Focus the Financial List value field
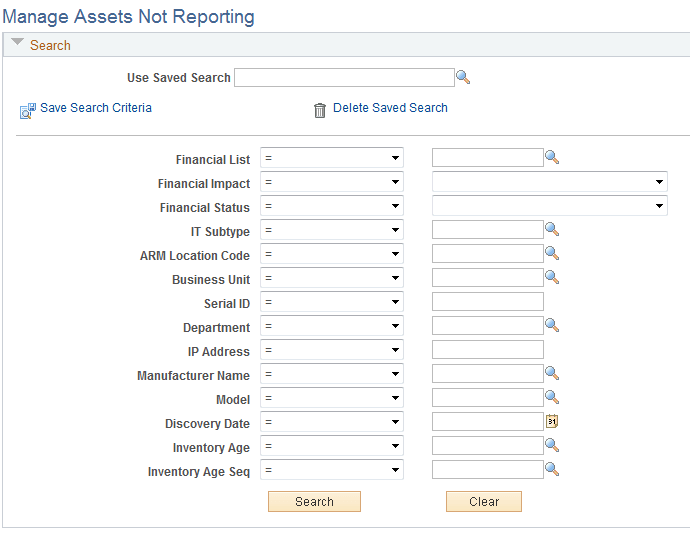 [x=488, y=158]
